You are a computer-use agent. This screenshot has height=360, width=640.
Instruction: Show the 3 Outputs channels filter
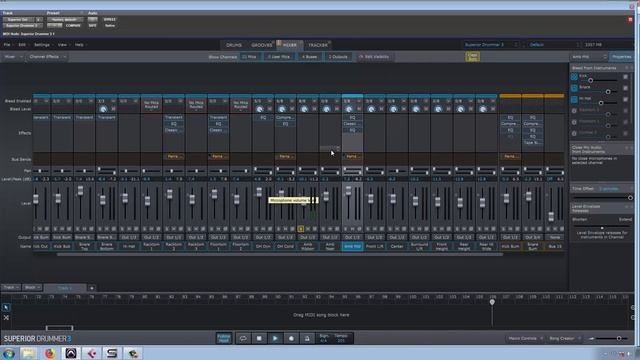(x=338, y=57)
